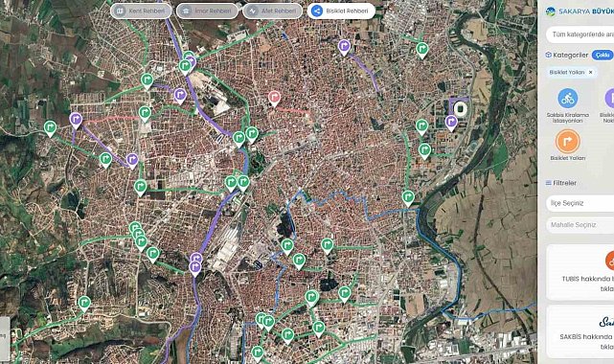Click the share icon in Bisiklet Rehberi tab
The width and height of the screenshot is (614, 364).
(316, 11)
